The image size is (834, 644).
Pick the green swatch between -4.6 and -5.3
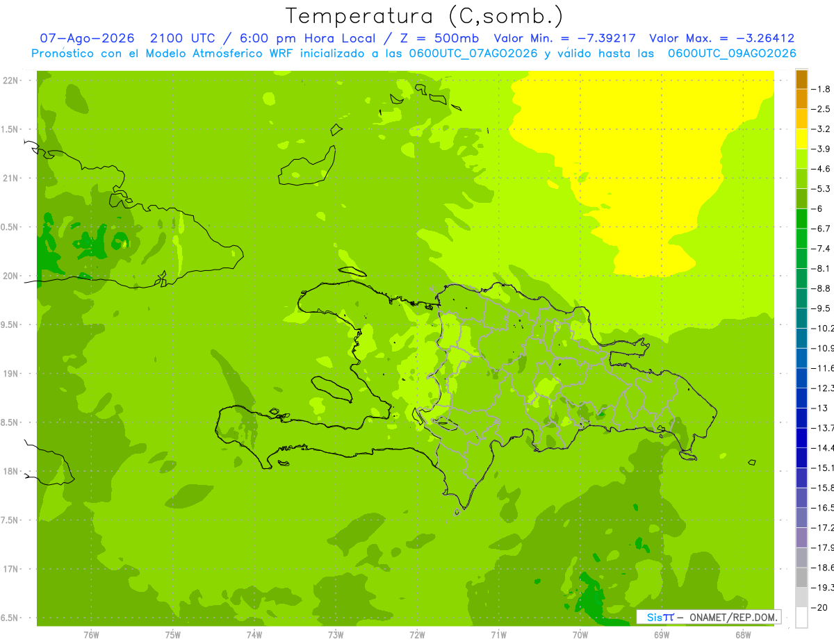tap(801, 178)
